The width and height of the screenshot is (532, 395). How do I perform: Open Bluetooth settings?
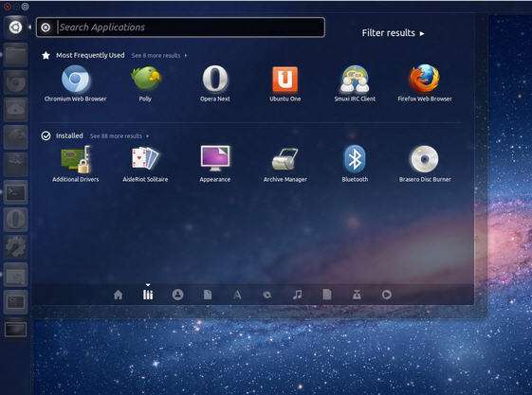coord(355,164)
